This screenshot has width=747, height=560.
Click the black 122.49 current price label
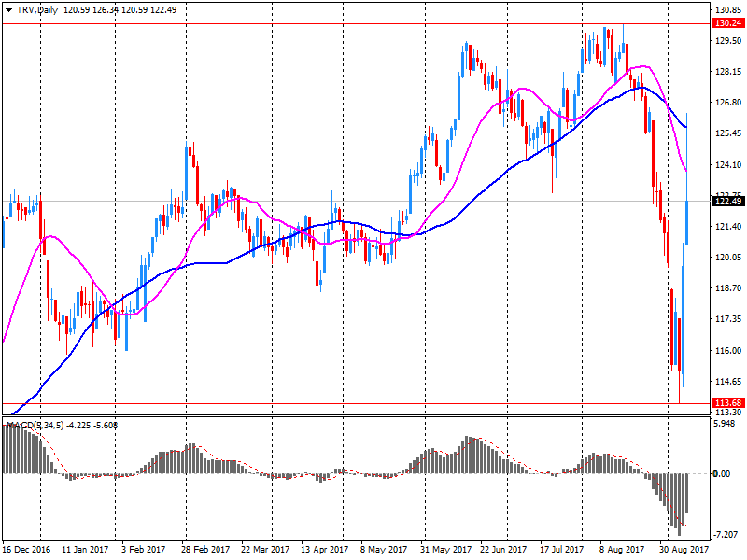click(728, 202)
